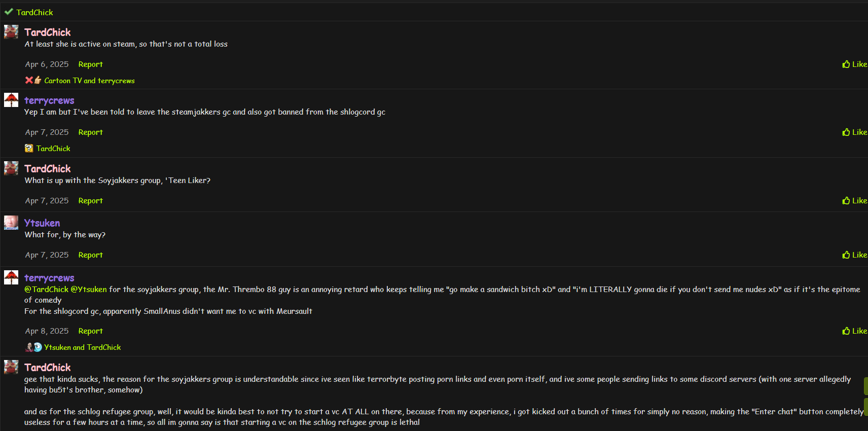Report Ytsuken's Apr 7 post

(90, 255)
